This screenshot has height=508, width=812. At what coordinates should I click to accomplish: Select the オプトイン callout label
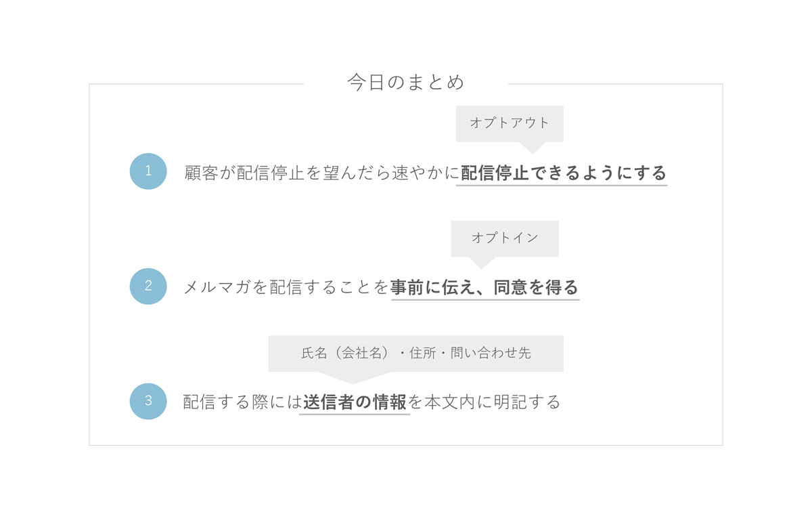[505, 238]
